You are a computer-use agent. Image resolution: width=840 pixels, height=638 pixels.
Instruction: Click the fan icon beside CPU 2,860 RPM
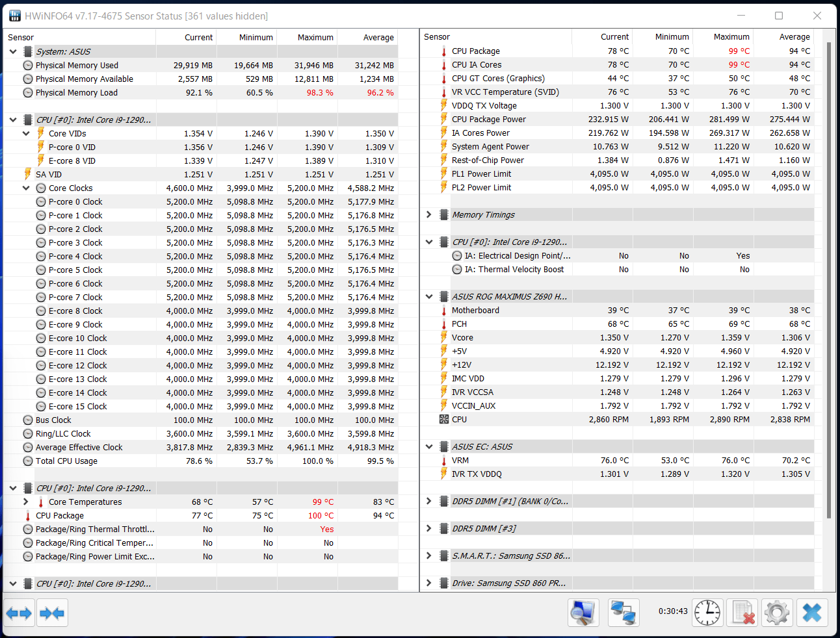point(444,420)
